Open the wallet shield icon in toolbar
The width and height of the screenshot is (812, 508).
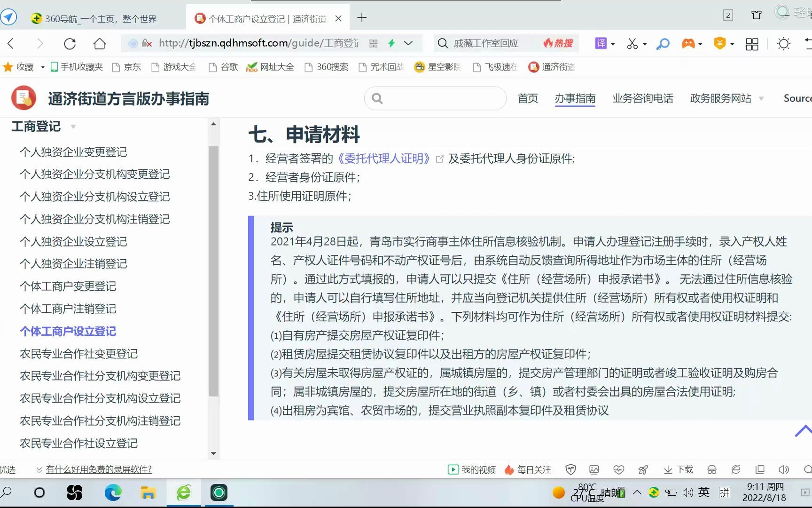pos(718,43)
